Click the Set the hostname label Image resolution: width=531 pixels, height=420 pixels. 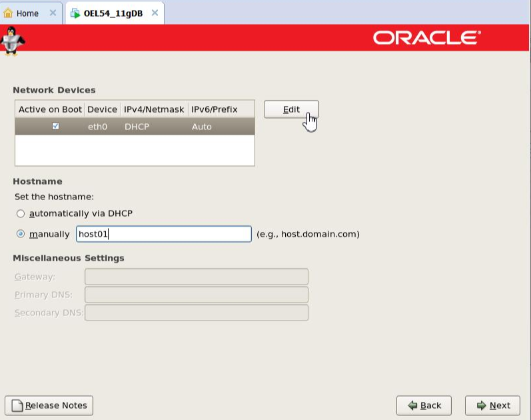[x=54, y=197]
